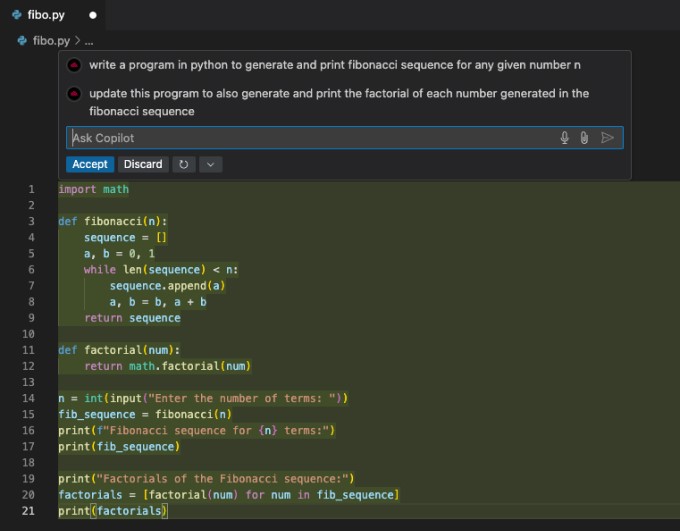Viewport: 680px width, 531px height.
Task: Click the 'def factorial(num):' line
Action: pos(119,350)
